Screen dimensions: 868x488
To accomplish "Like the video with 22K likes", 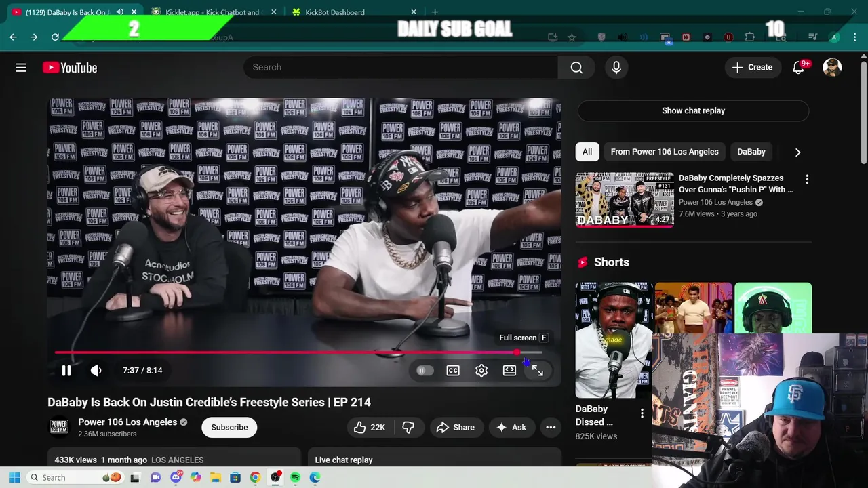I will point(370,428).
